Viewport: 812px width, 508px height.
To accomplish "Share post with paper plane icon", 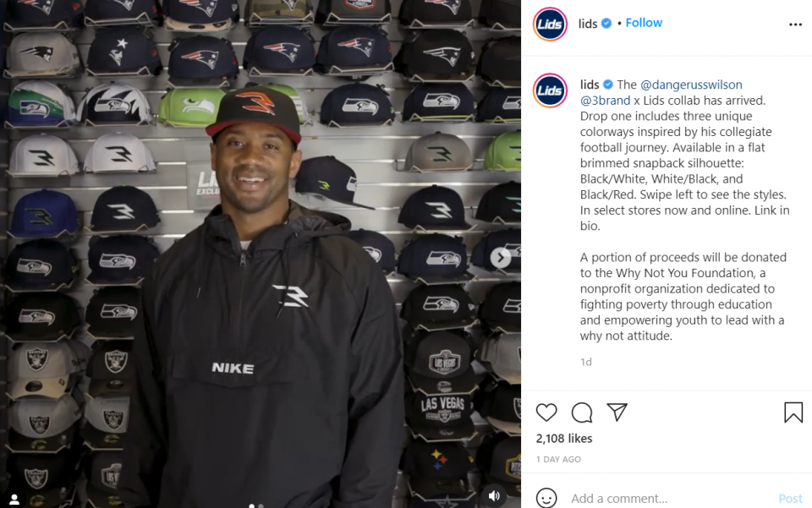I will pos(617,412).
